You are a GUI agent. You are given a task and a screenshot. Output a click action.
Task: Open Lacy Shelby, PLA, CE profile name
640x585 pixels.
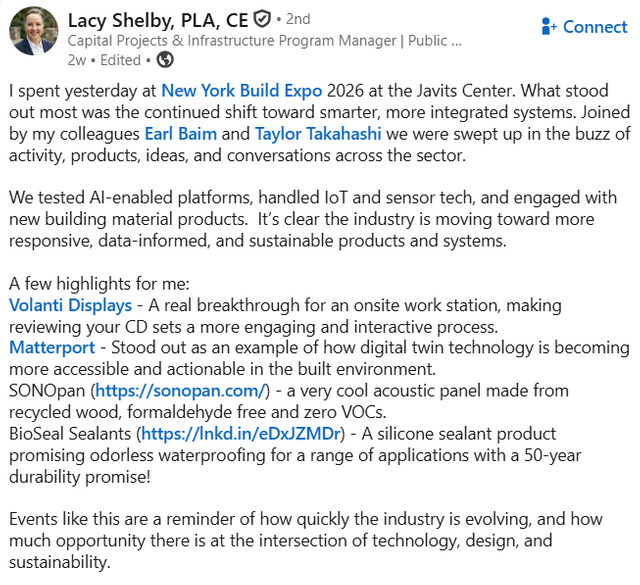click(158, 20)
